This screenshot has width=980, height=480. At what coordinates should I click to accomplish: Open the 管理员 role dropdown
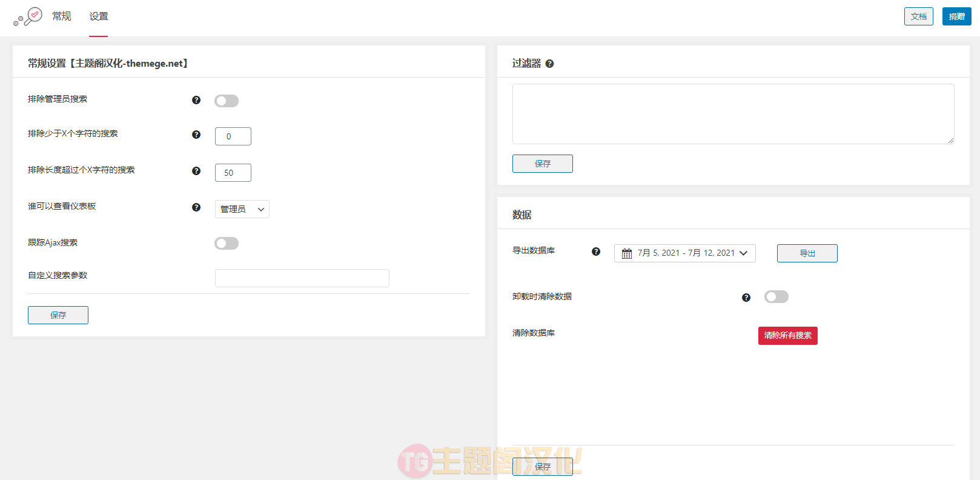click(242, 209)
